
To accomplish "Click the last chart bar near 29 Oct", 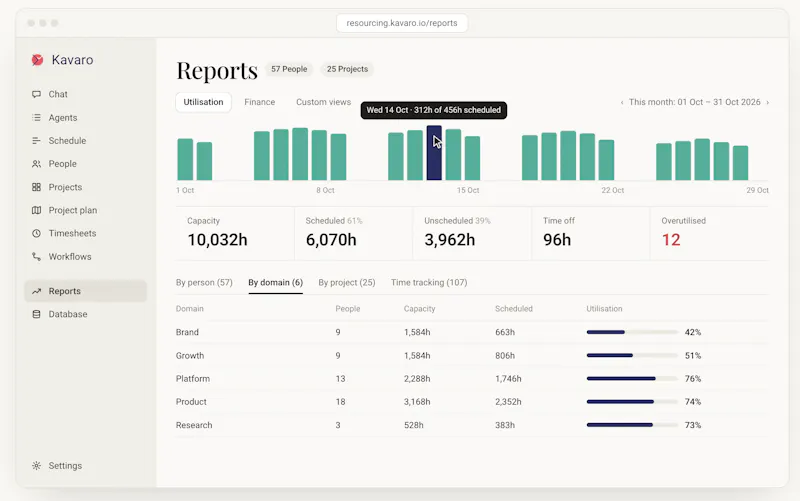I will (x=740, y=163).
